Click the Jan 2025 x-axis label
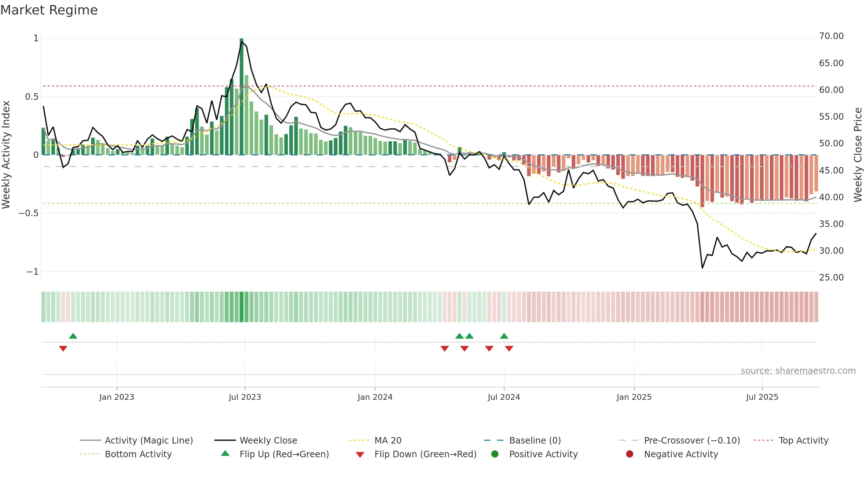 tap(634, 397)
